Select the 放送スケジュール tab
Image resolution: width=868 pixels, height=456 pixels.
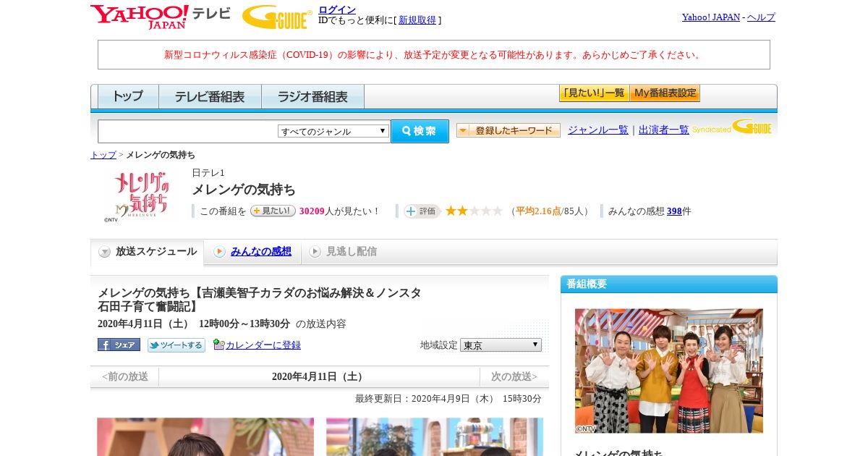[148, 252]
